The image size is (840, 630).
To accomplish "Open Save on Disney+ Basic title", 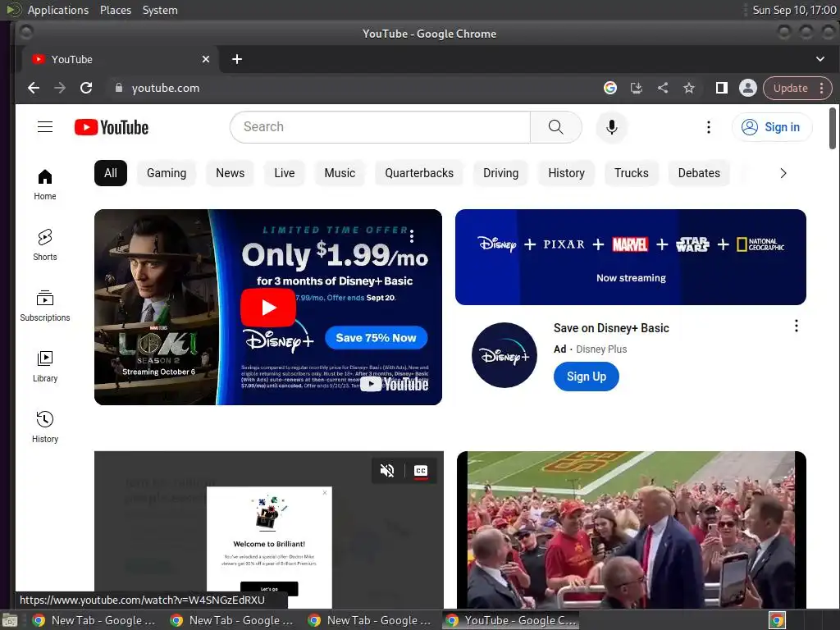I will [x=611, y=328].
